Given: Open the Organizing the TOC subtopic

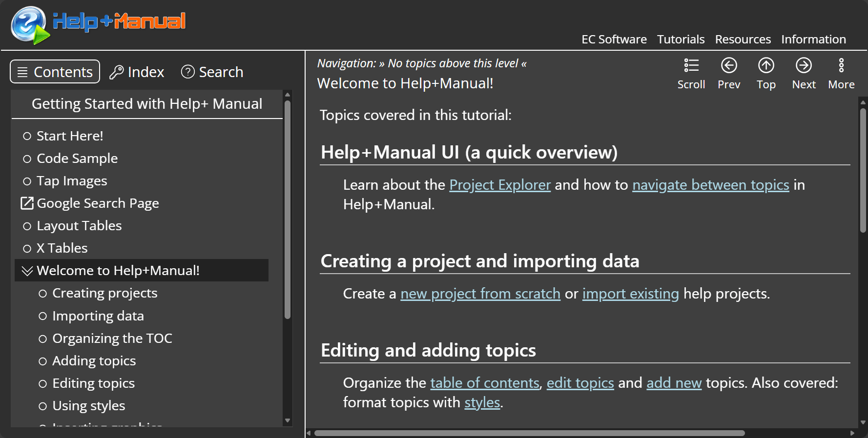Looking at the screenshot, I should (112, 338).
